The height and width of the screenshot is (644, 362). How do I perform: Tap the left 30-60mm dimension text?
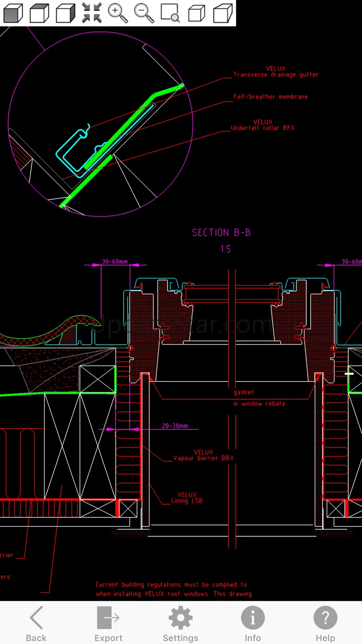[115, 261]
